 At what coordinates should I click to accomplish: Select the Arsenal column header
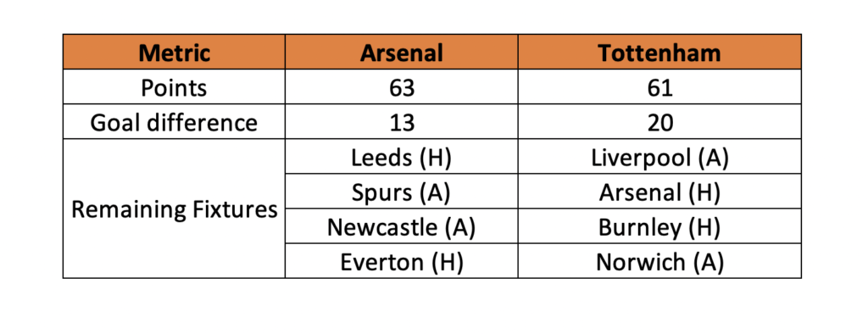(x=401, y=52)
